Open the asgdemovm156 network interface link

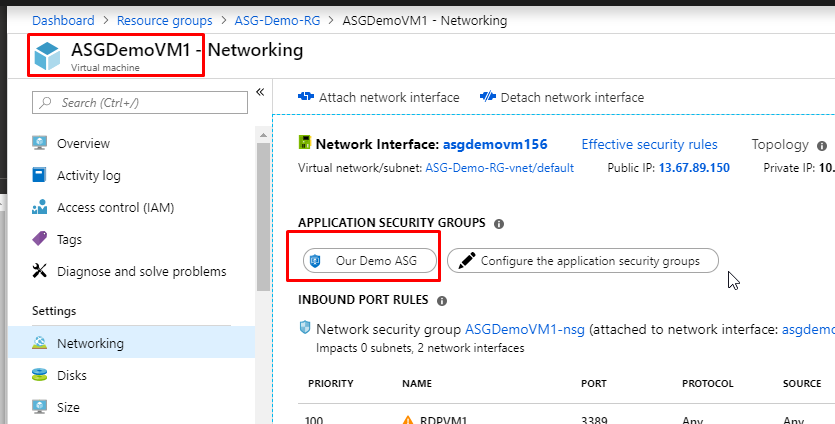(x=495, y=144)
